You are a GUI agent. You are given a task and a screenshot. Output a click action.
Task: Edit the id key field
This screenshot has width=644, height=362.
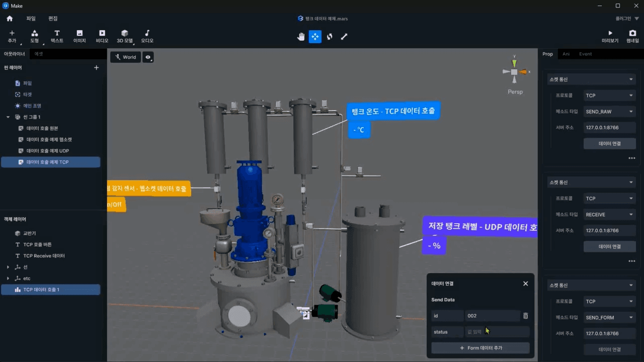(x=447, y=316)
